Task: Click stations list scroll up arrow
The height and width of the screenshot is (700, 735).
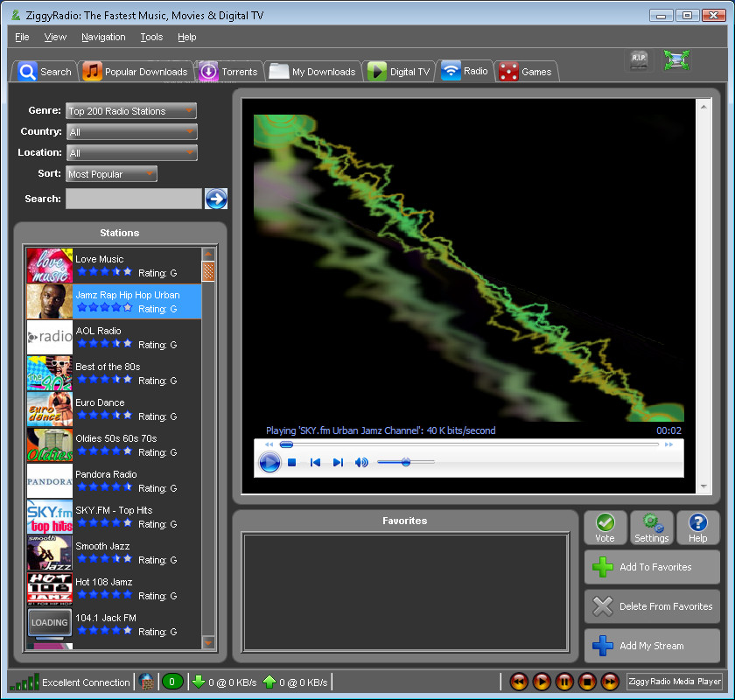Action: point(208,254)
